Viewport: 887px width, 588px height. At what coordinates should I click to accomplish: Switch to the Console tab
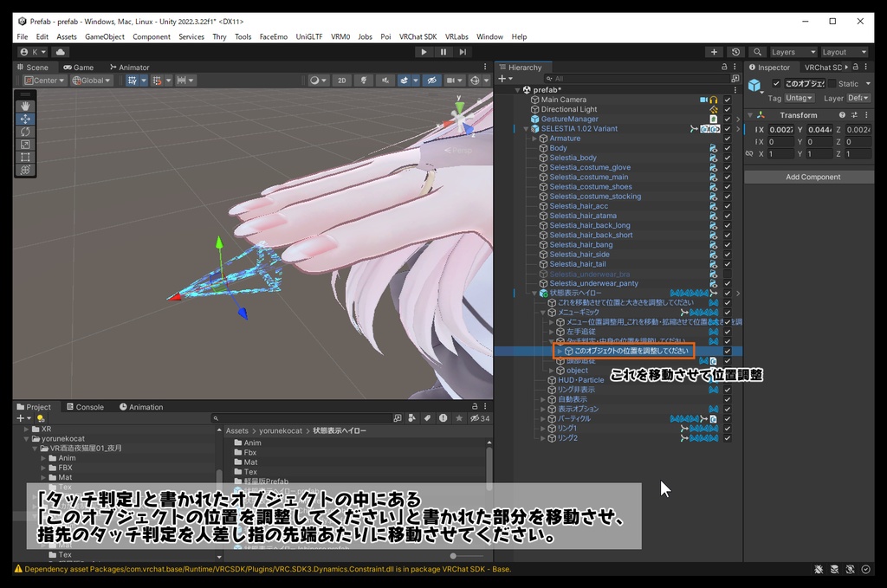coord(85,407)
